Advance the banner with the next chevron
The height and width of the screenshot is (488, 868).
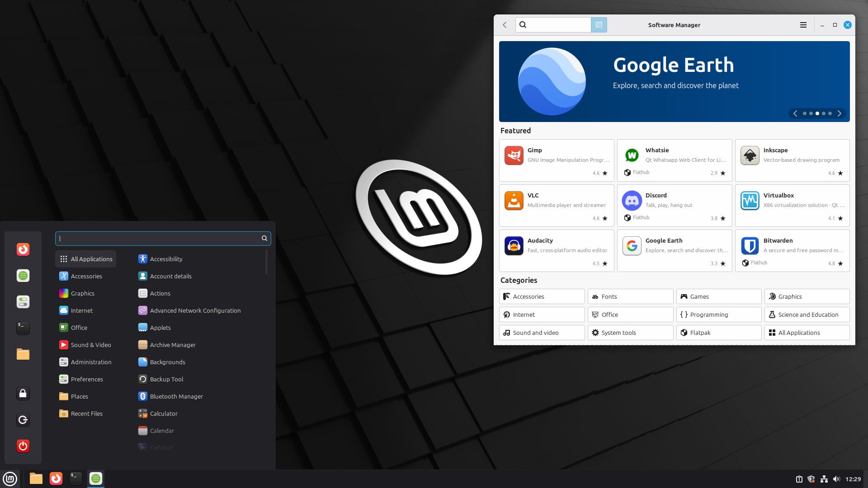839,113
